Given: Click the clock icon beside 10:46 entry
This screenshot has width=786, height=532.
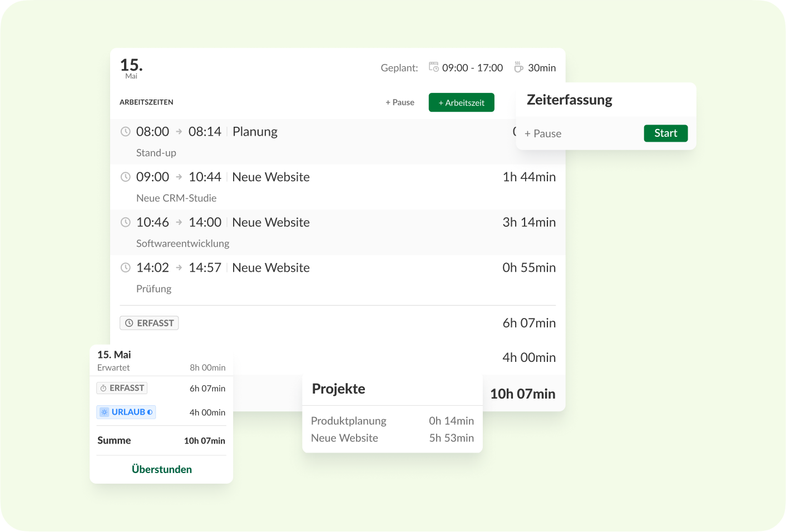Looking at the screenshot, I should tap(126, 222).
